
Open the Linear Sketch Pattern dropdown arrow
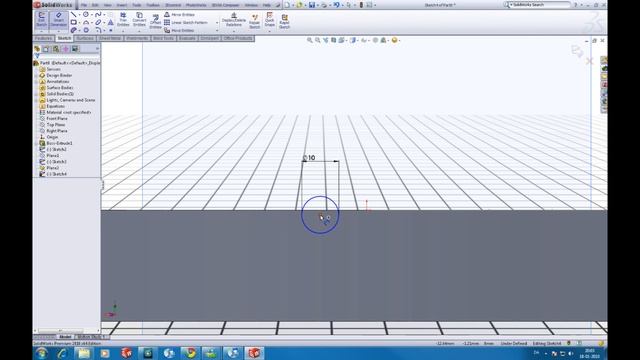[217, 22]
